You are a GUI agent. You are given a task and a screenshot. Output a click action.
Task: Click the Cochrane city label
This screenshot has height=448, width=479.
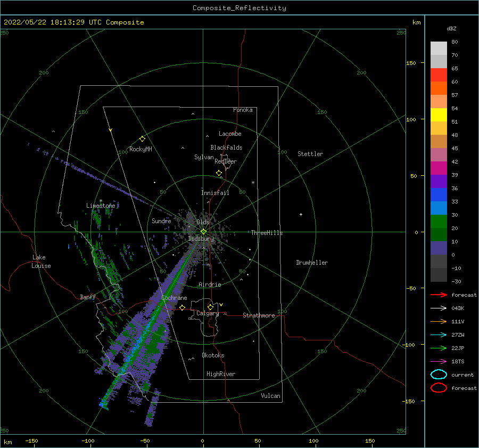(174, 298)
